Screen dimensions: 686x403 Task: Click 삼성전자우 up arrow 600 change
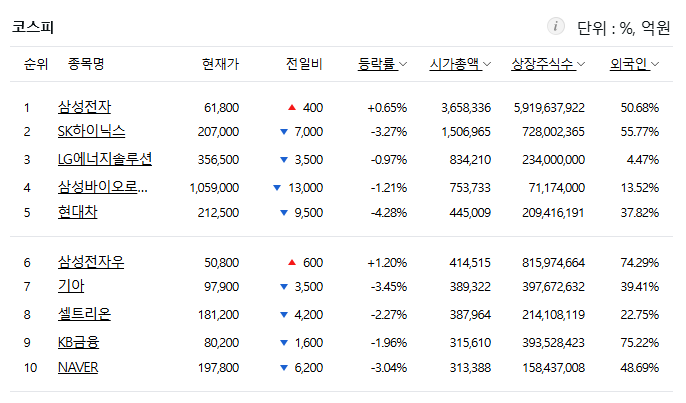pos(305,263)
